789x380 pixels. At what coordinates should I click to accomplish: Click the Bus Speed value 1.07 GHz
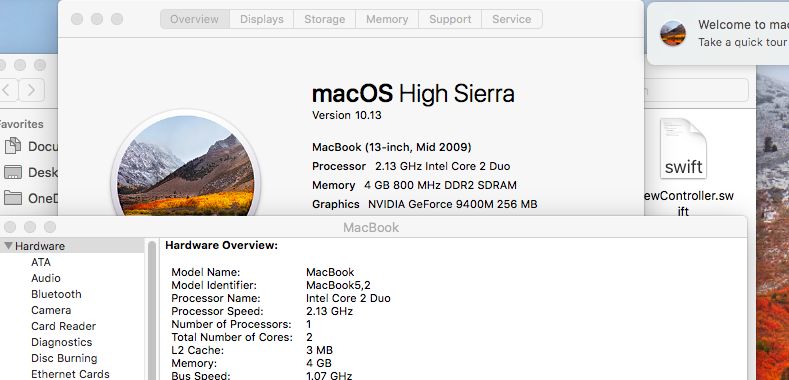coord(329,375)
